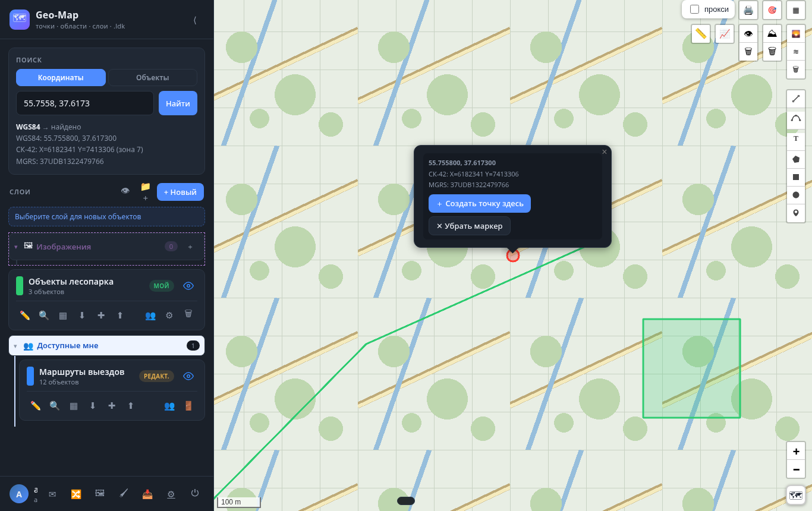
Task: Toggle all layers visibility in Слои header
Action: [x=125, y=191]
